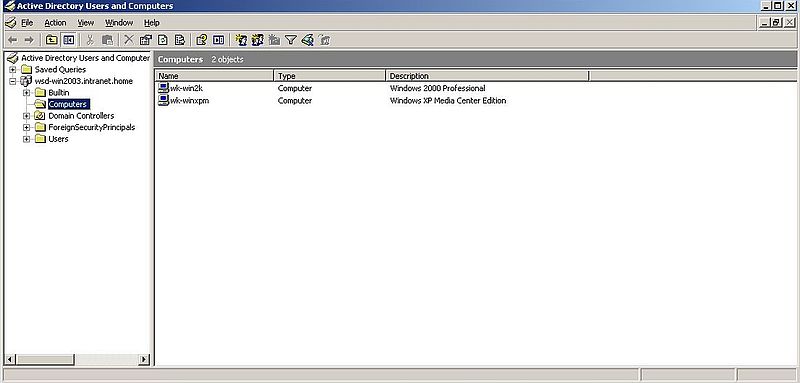Collapse the wsd-win2003.intranet.home domain node
Viewport: 800px width, 383px height.
(13, 81)
